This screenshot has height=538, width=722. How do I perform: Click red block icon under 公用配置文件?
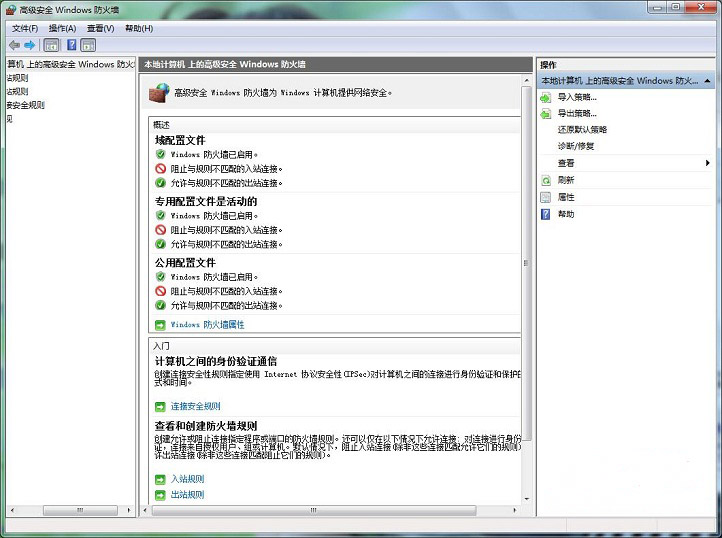[160, 291]
